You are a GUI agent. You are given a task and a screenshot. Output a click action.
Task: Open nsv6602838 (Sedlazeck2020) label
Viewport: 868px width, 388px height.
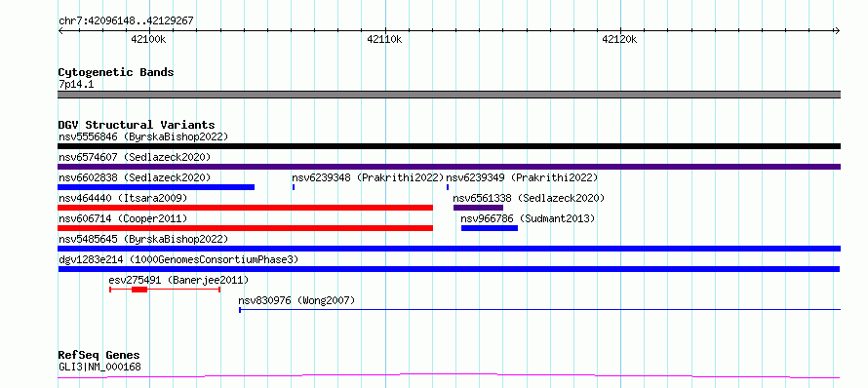click(x=135, y=177)
